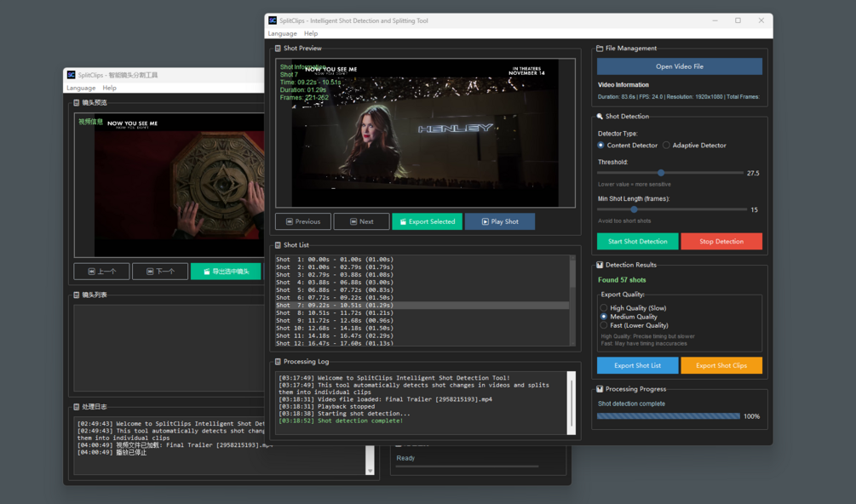
Task: Click the 'Ready' status text in Chinese window
Action: (x=405, y=458)
